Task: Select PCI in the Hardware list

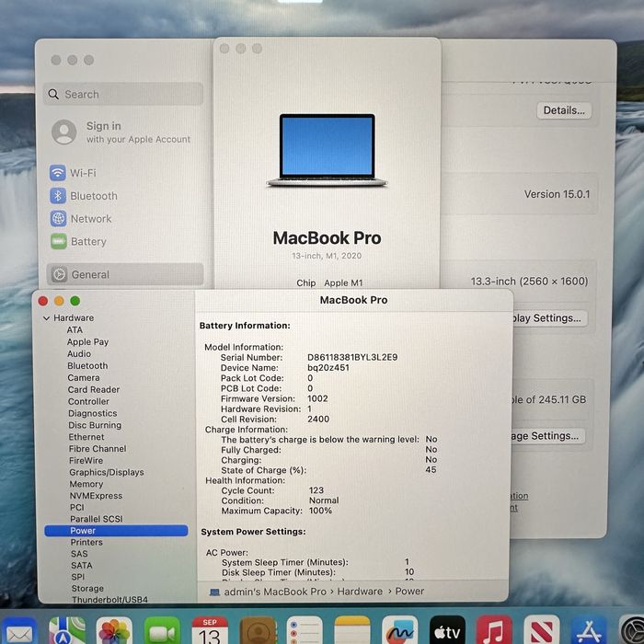Action: coord(77,507)
